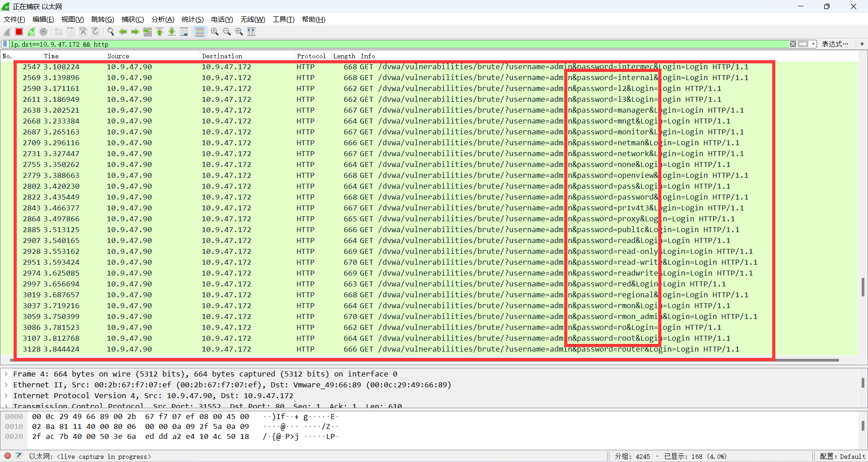Expand the Ethernet II details row
The width and height of the screenshot is (868, 462).
[x=6, y=385]
